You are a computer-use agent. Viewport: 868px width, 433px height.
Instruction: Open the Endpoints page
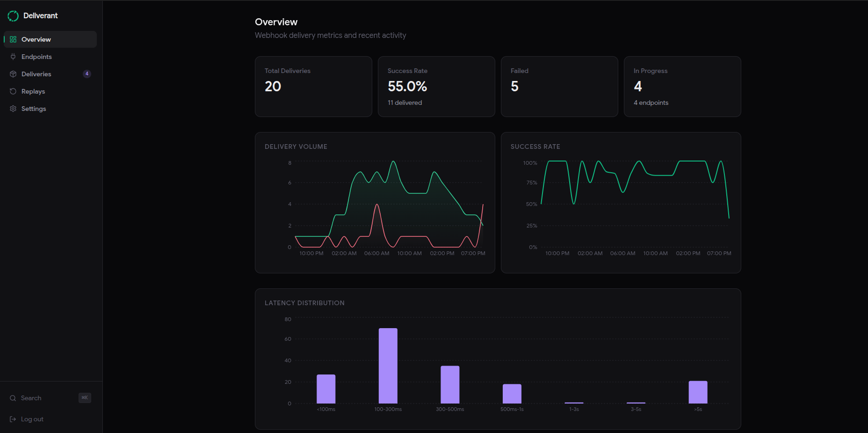[36, 57]
